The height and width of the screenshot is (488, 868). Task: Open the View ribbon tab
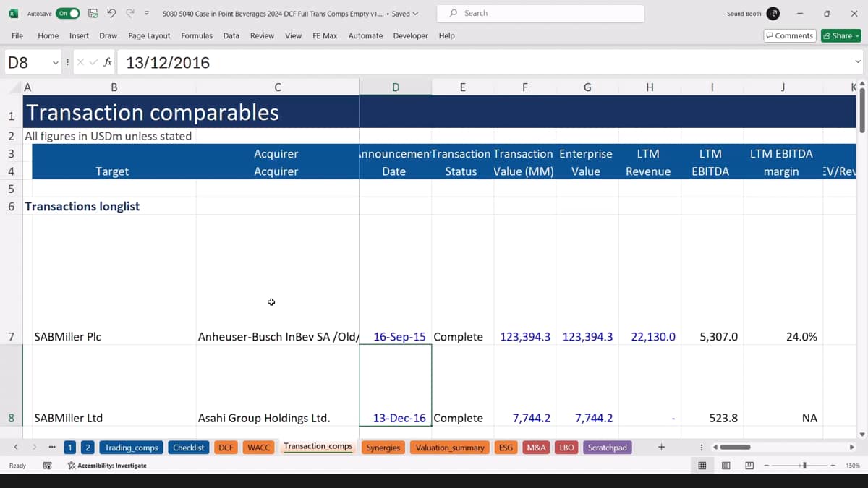(x=293, y=35)
